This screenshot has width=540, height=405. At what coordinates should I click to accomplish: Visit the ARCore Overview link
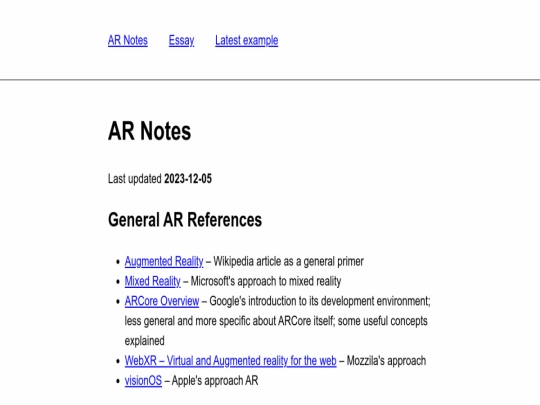(162, 301)
